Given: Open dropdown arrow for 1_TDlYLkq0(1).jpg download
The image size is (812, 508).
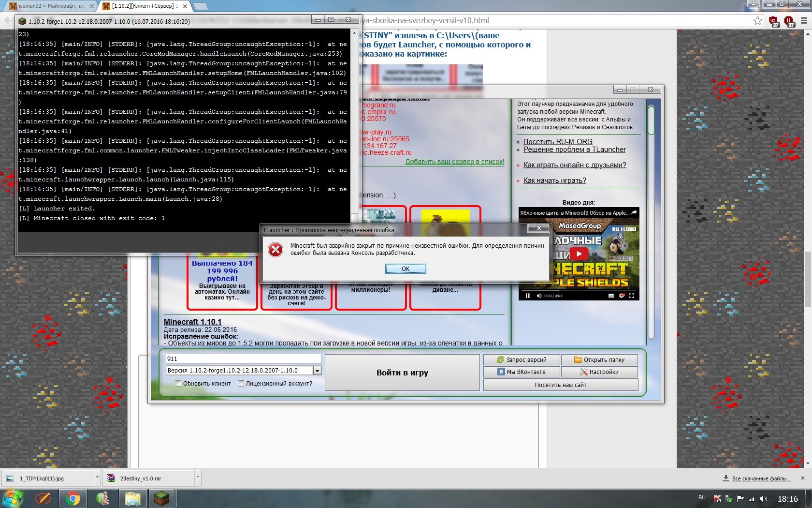Looking at the screenshot, I should point(97,478).
